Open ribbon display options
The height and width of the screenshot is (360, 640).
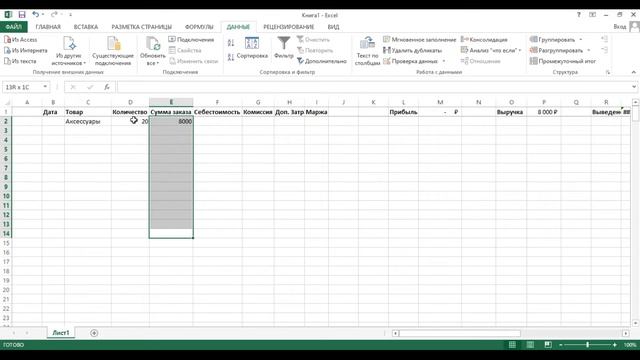592,15
